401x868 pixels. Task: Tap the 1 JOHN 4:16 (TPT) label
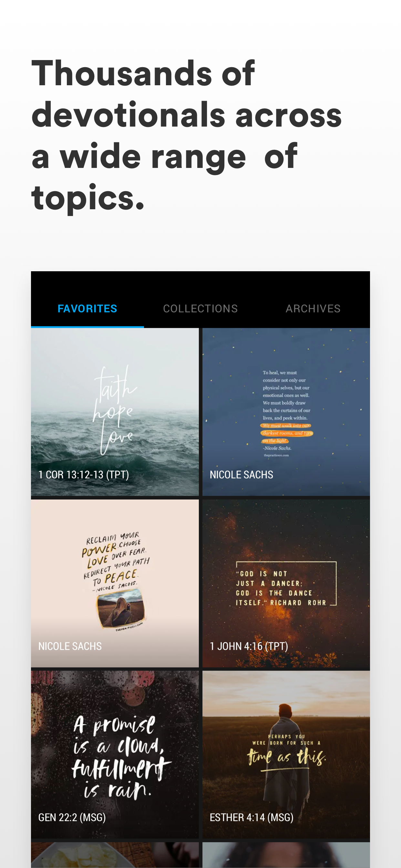249,646
